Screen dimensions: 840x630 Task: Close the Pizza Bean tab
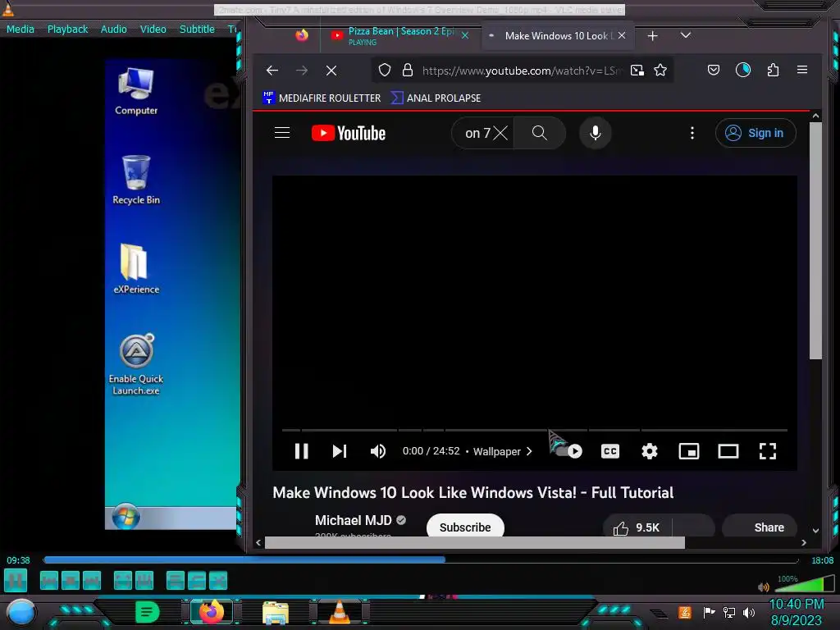[465, 35]
